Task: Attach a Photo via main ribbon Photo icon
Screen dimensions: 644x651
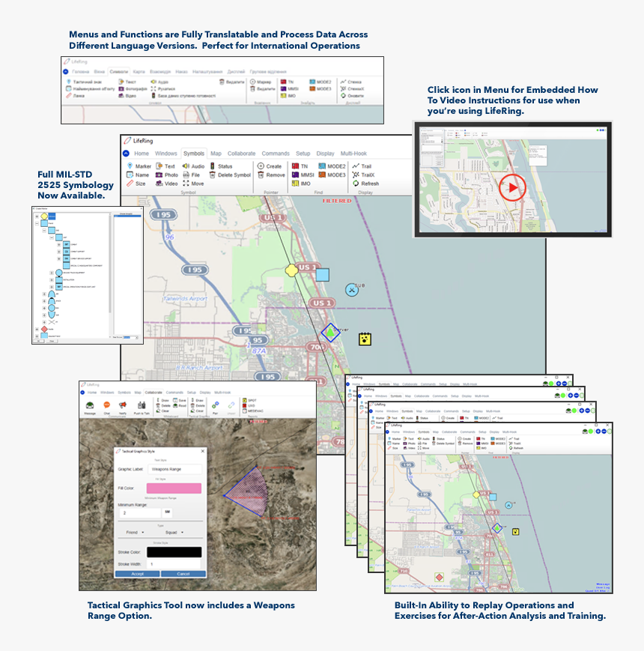Action: (167, 175)
